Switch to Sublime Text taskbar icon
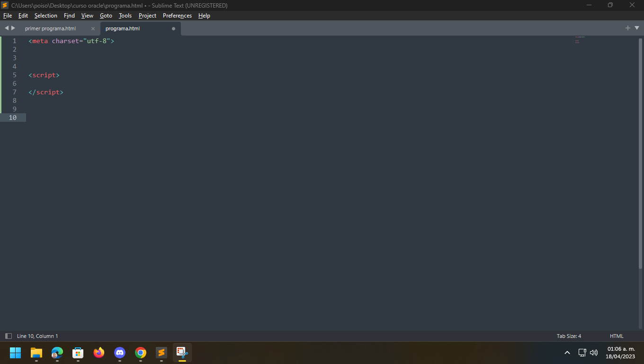This screenshot has height=364, width=644. tap(161, 353)
